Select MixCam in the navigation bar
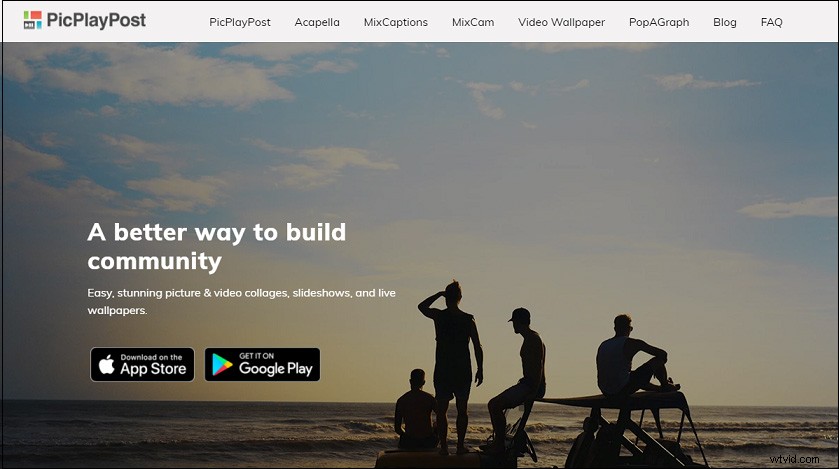 coord(473,22)
